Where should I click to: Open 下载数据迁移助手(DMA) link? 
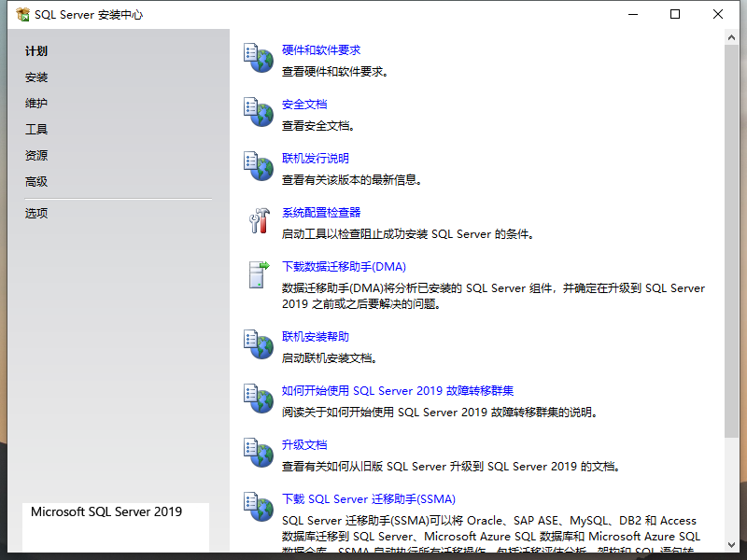click(x=344, y=267)
